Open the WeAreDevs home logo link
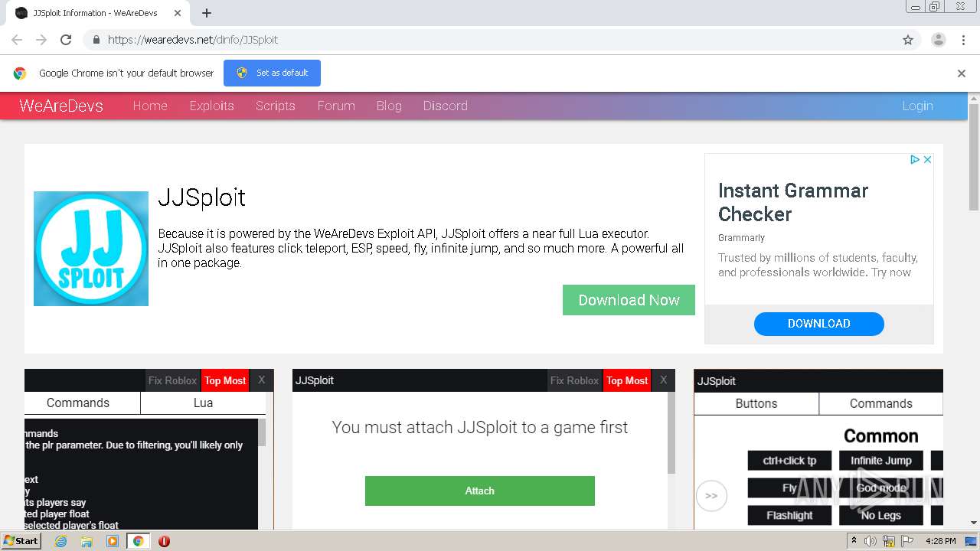The image size is (980, 551). point(61,106)
